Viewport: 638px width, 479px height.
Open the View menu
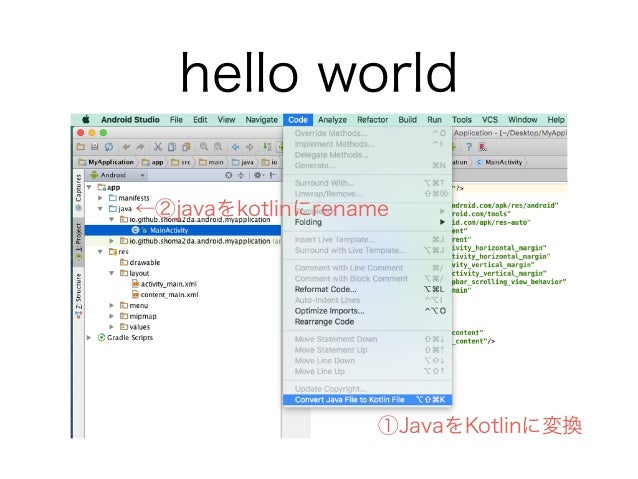coord(226,120)
